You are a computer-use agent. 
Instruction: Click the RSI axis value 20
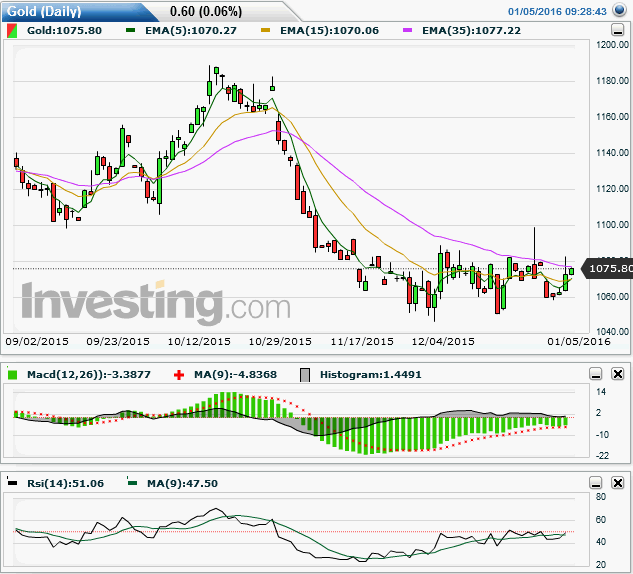point(601,565)
